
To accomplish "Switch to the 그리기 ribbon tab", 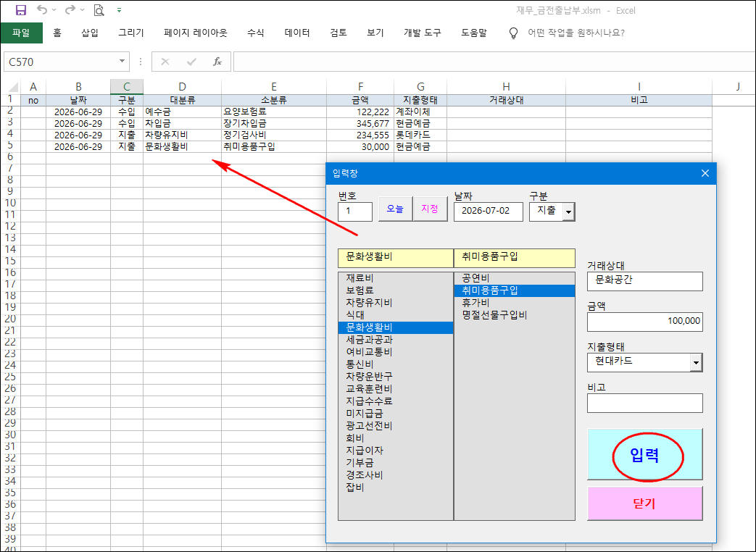I will tap(131, 33).
